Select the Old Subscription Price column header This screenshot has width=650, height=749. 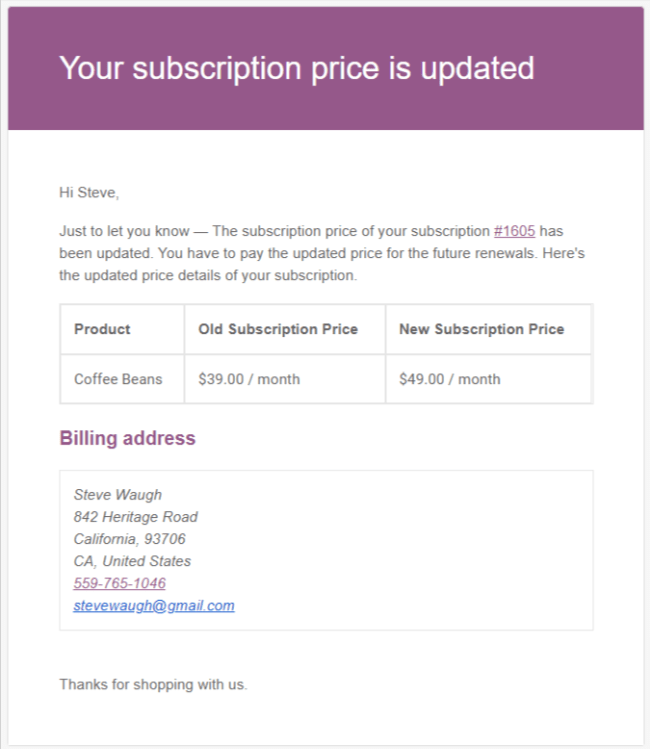278,329
